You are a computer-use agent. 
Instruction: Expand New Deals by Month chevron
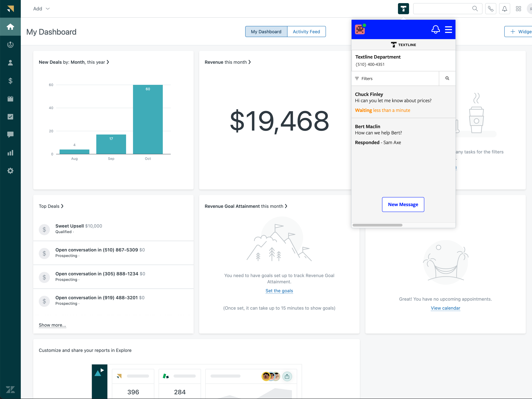pos(108,62)
